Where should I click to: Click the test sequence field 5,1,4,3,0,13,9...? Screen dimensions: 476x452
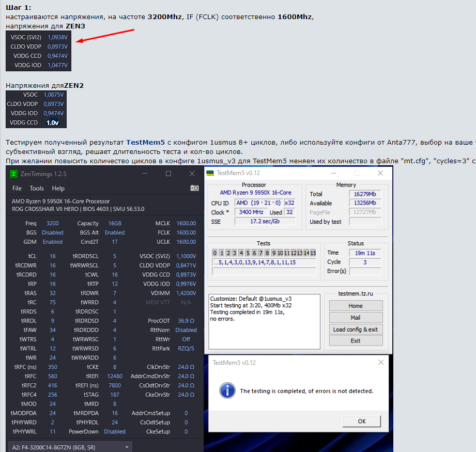tap(264, 262)
